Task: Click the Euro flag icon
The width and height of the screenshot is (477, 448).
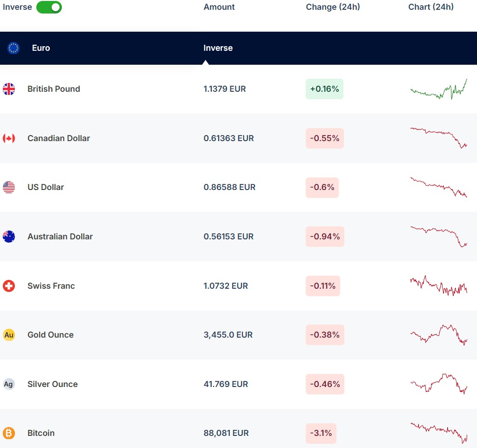Action: [x=13, y=48]
